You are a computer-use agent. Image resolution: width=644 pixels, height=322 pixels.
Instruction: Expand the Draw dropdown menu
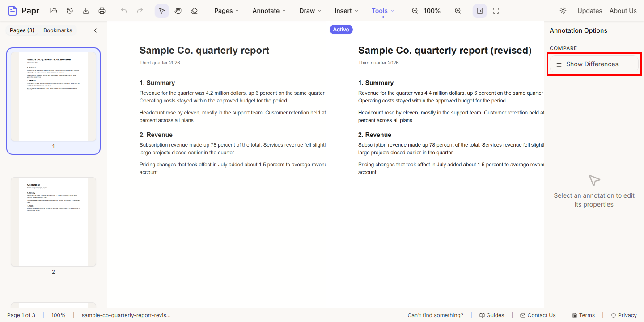tap(310, 11)
